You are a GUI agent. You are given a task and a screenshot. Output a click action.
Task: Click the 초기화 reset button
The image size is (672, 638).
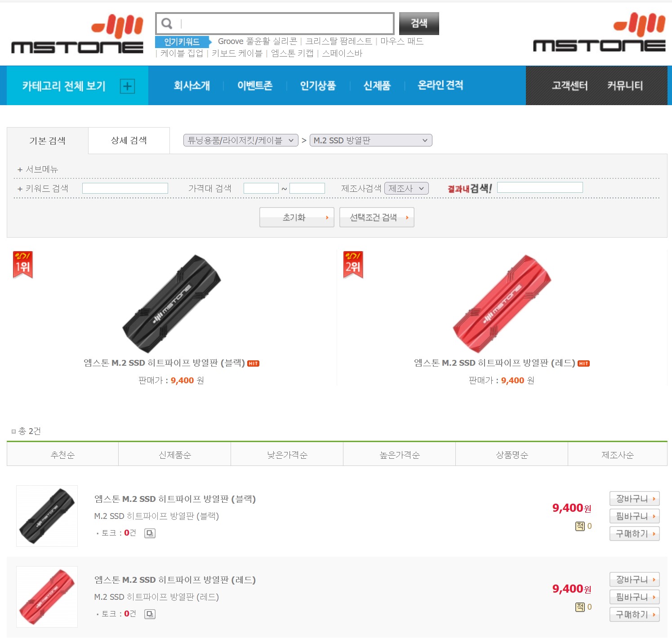click(297, 217)
